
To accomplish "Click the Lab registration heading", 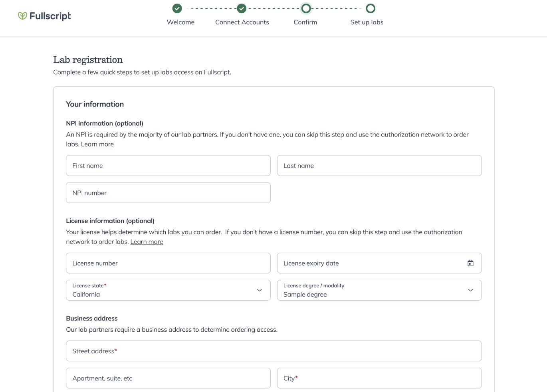I will (88, 60).
